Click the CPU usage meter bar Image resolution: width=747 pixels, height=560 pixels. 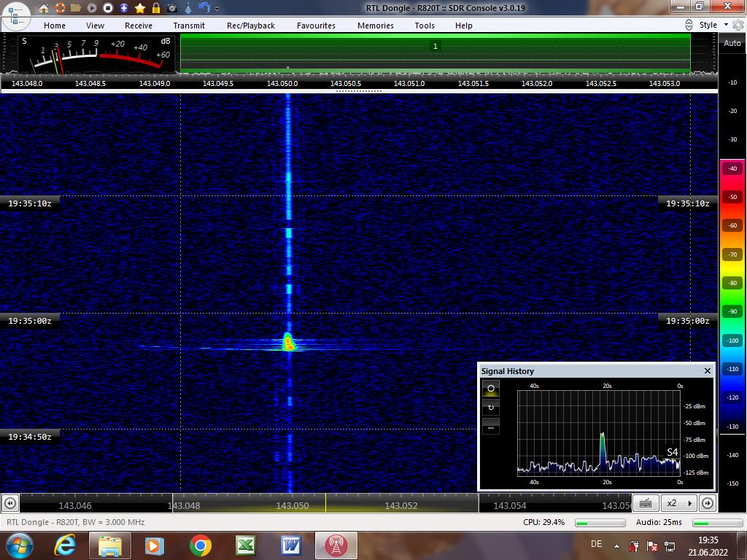pyautogui.click(x=600, y=523)
